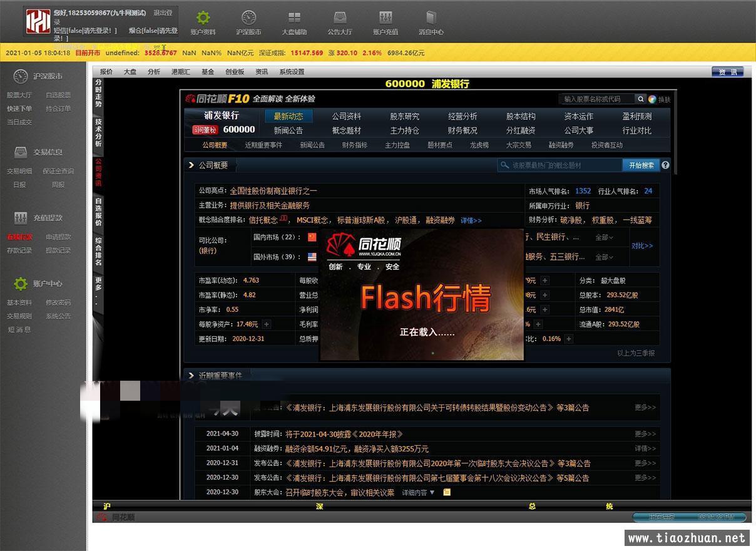Viewport: 756px width, 551px height.
Task: Click the 充值提款 sidebar sliders icon
Action: pos(21,218)
